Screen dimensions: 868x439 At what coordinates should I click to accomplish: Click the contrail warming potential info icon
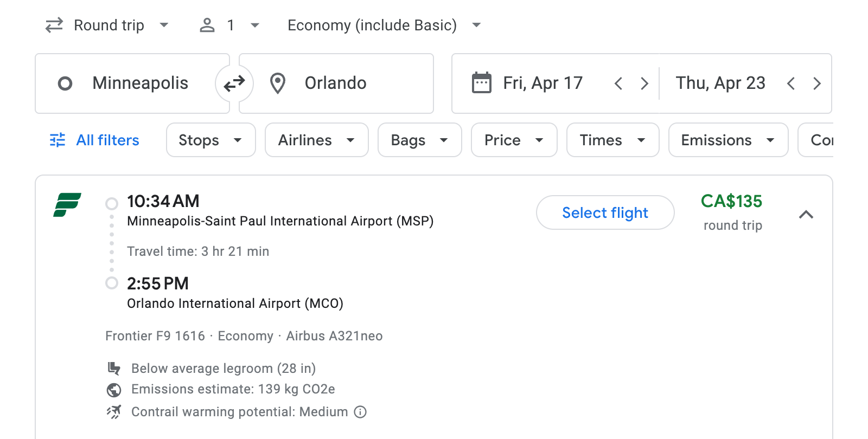point(360,412)
